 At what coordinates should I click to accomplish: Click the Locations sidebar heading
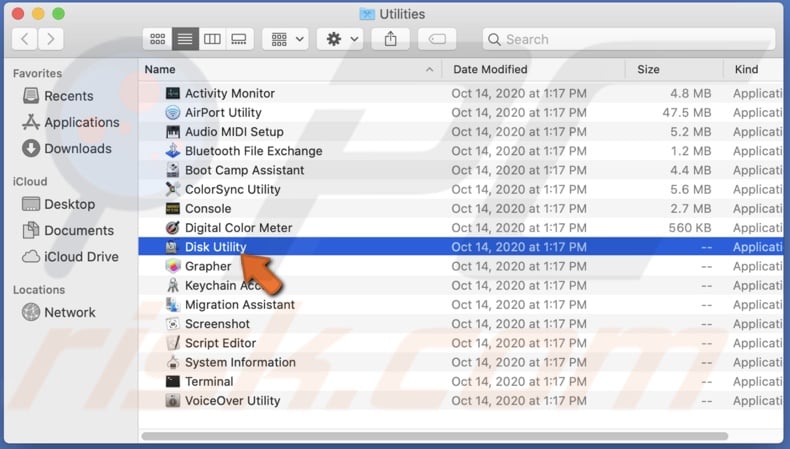pos(39,290)
